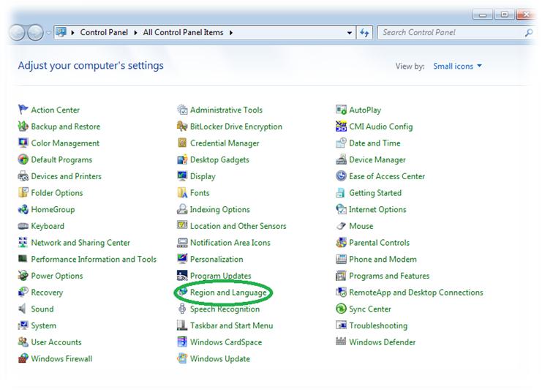Open the Windows CardSpace link
This screenshot has height=392, width=542.
[x=226, y=342]
